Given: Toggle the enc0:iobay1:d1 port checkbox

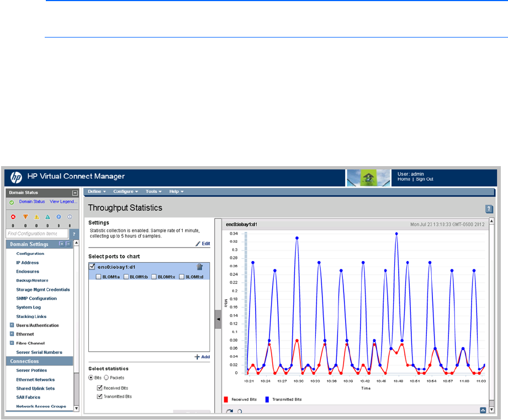Looking at the screenshot, I should (x=92, y=267).
